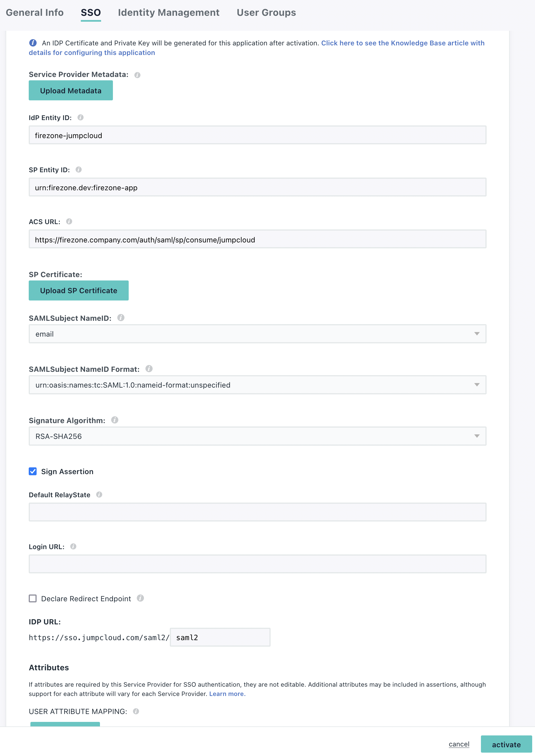Open the Login URL info tooltip
Viewport: 535px width, 756px height.
point(73,546)
